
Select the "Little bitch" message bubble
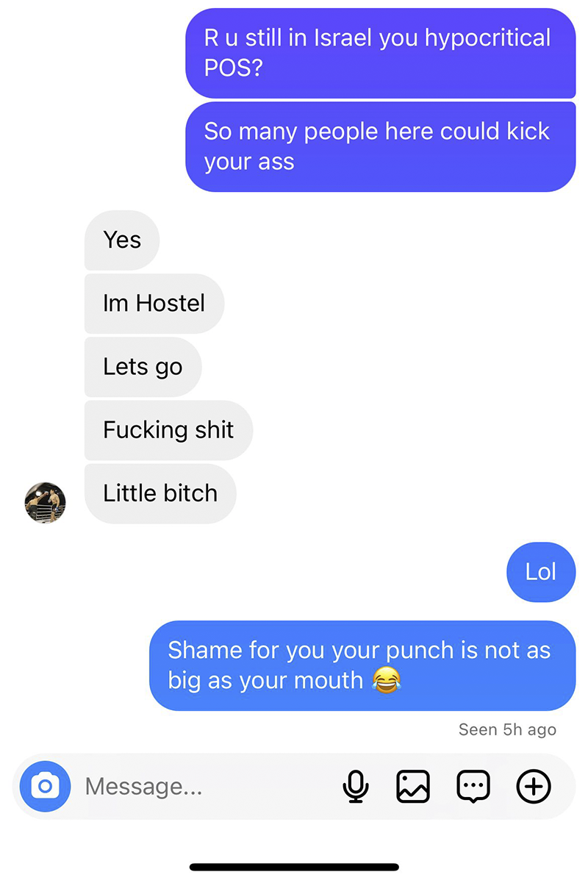tap(160, 493)
